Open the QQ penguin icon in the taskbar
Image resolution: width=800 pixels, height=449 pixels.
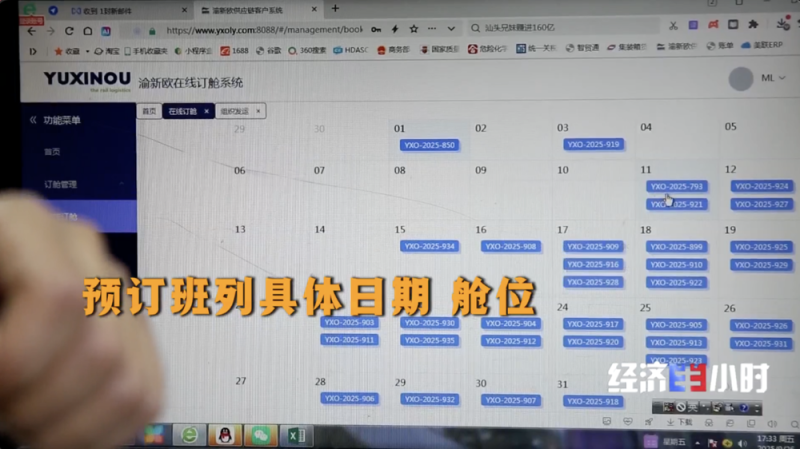tap(225, 435)
